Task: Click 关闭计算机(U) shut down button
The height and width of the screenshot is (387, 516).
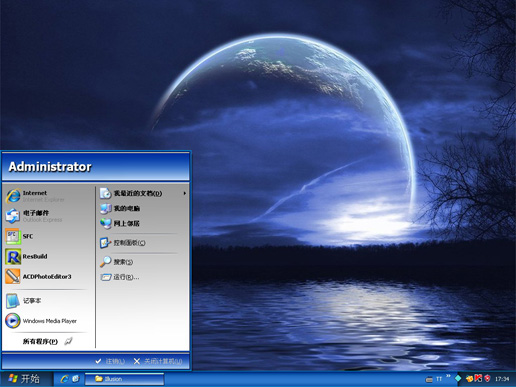Action: click(158, 361)
